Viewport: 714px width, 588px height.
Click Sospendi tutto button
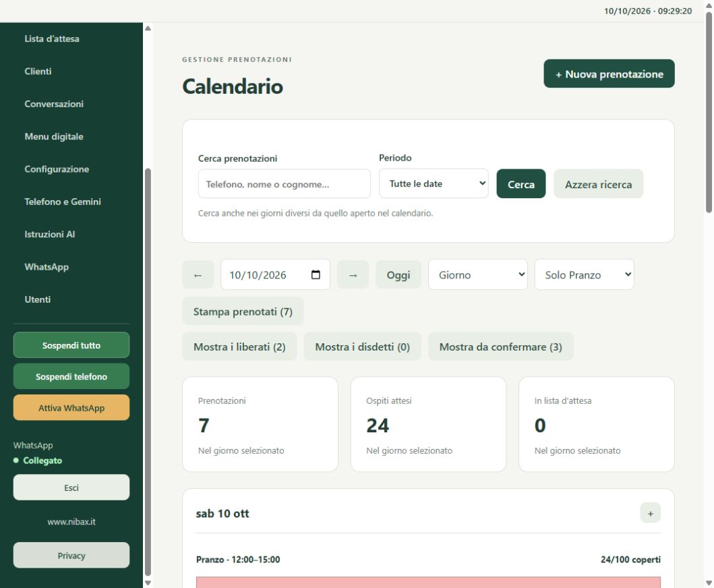coord(71,345)
